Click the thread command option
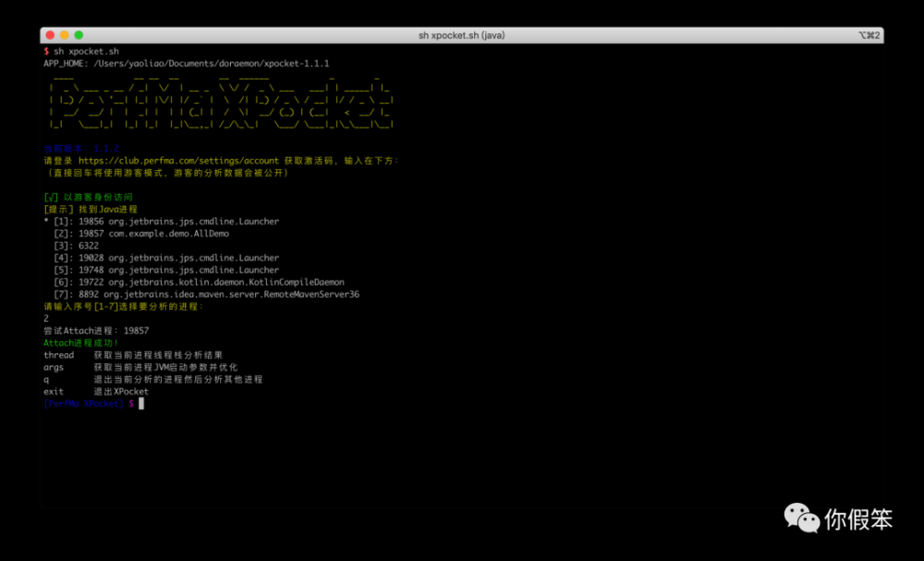The image size is (924, 561). [58, 355]
